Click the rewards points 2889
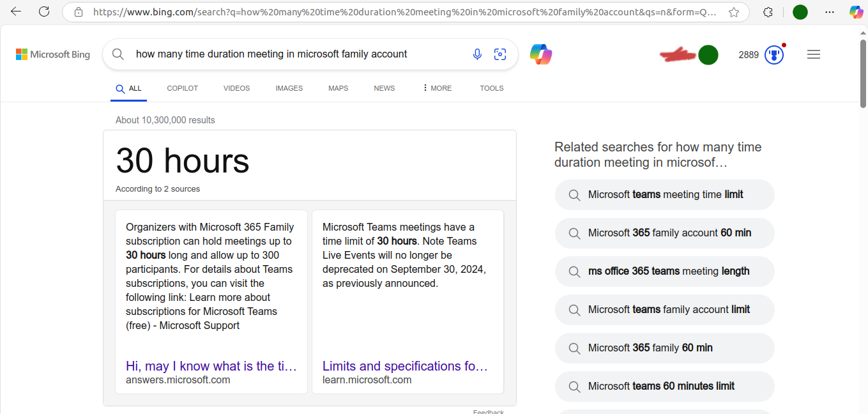Image resolution: width=868 pixels, height=414 pixels. pos(749,55)
